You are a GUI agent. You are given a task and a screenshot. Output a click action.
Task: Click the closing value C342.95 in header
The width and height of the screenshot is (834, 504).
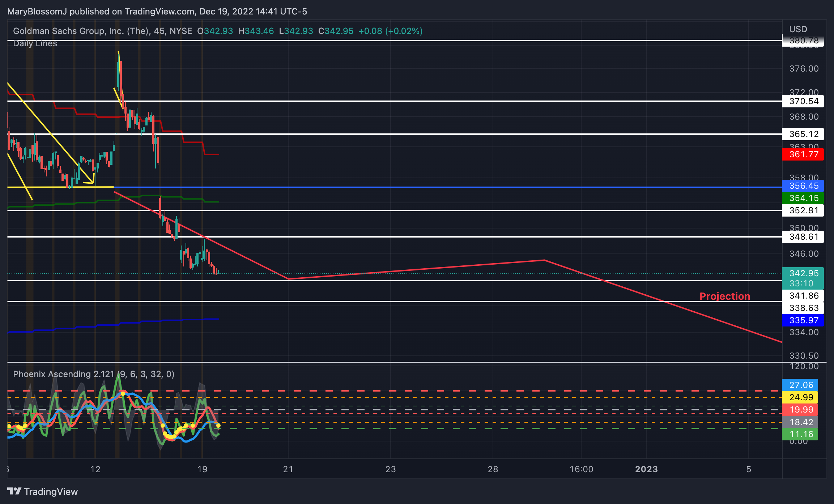pyautogui.click(x=336, y=31)
